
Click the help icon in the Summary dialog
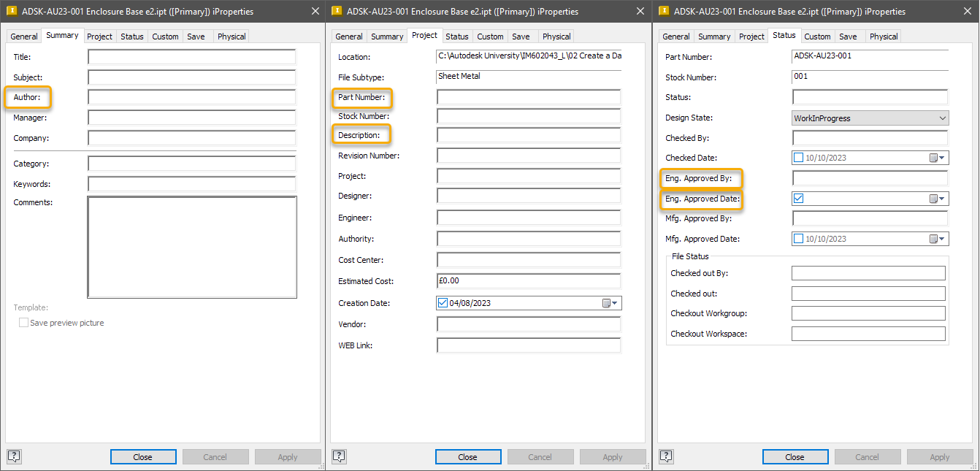tap(15, 456)
